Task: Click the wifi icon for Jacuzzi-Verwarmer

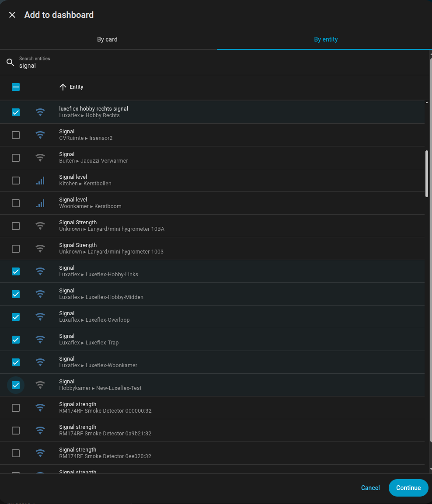Action: point(40,158)
